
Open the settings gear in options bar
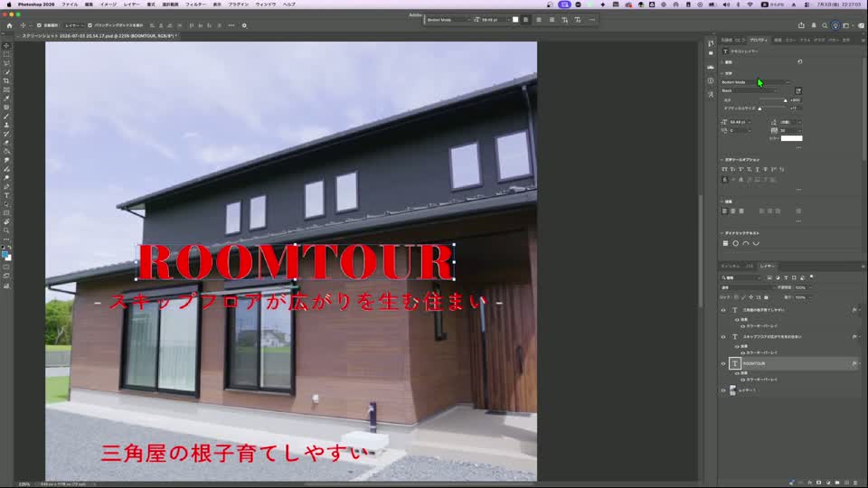(244, 25)
